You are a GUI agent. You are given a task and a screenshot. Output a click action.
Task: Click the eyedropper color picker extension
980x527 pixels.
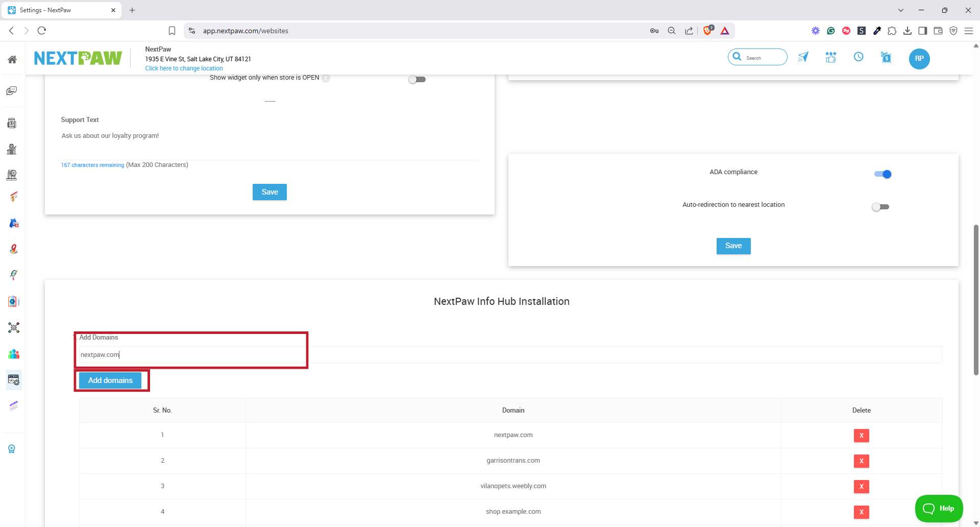point(877,31)
